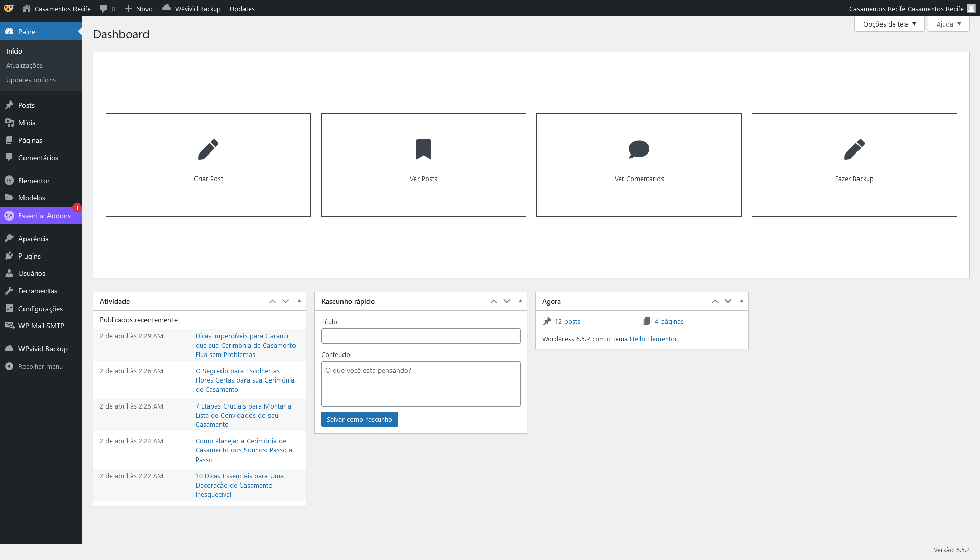Screen dimensions: 980x560
Task: Click the Ver Comentários speech bubble icon
Action: pos(639,149)
